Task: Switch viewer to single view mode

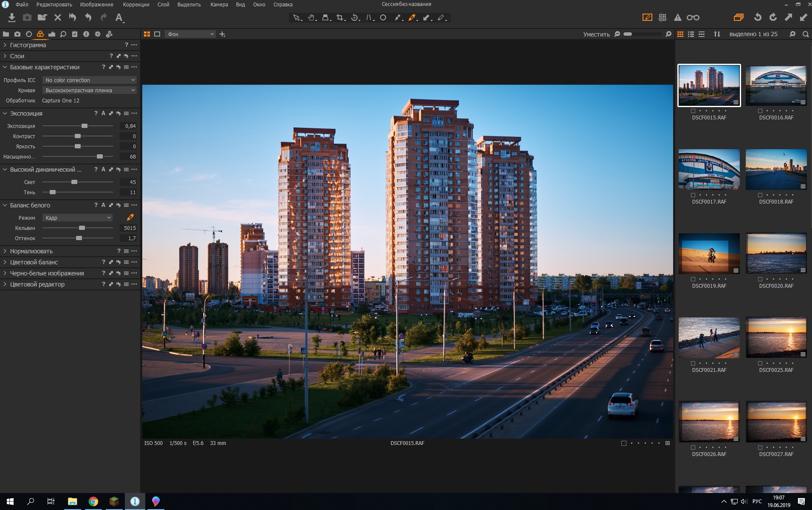Action: pyautogui.click(x=157, y=34)
